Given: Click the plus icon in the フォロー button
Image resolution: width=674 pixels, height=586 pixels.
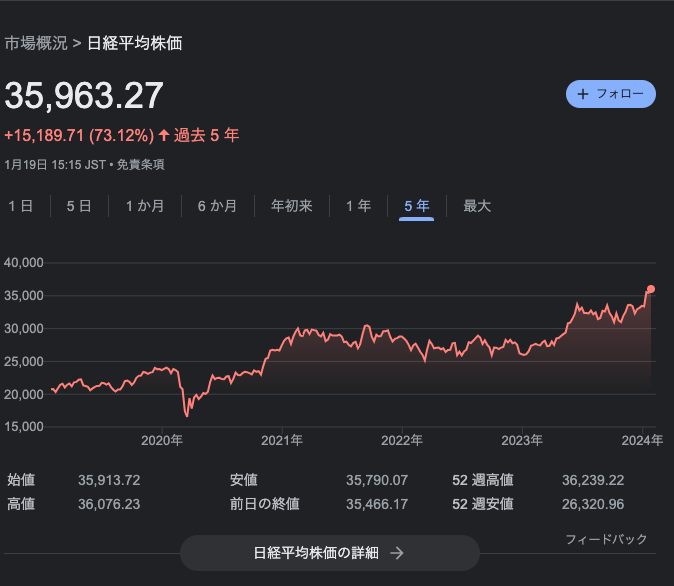Looking at the screenshot, I should (x=582, y=94).
